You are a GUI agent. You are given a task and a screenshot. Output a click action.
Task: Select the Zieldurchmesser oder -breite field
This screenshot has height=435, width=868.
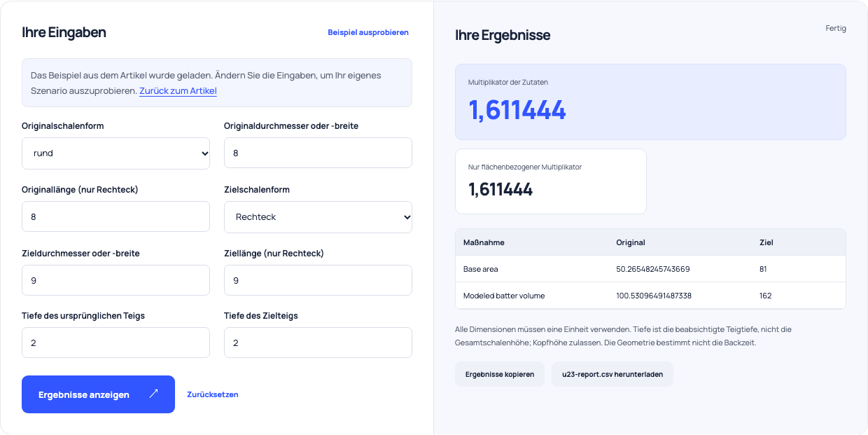tap(115, 280)
